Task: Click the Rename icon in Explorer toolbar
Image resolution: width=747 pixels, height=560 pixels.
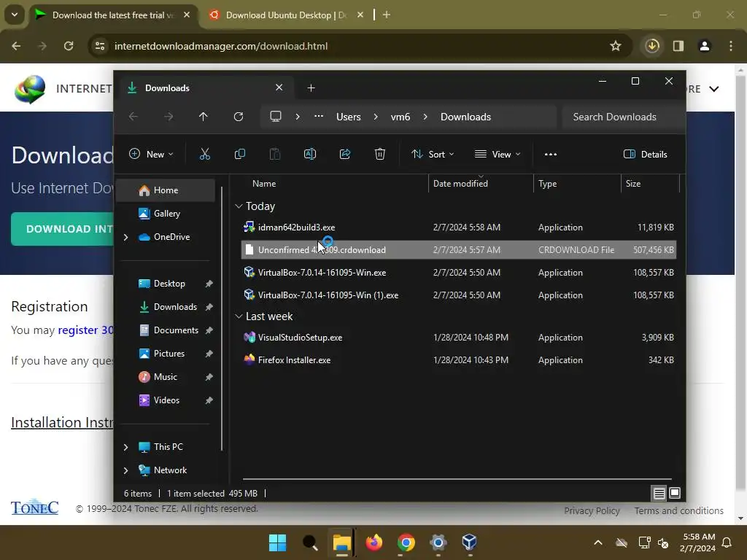Action: (x=309, y=154)
